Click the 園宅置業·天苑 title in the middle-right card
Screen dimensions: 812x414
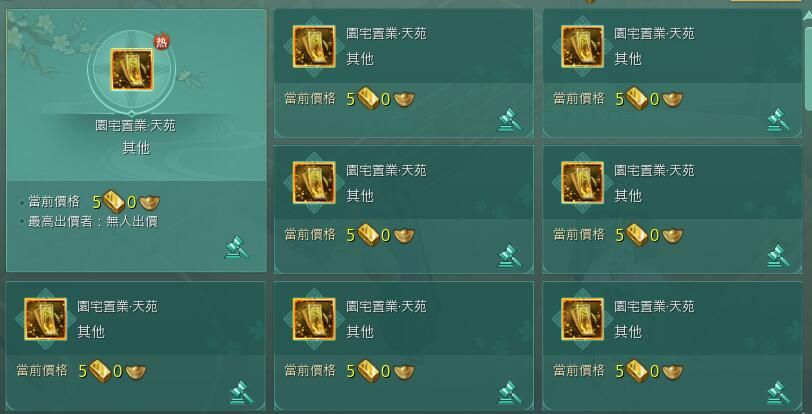pos(654,170)
